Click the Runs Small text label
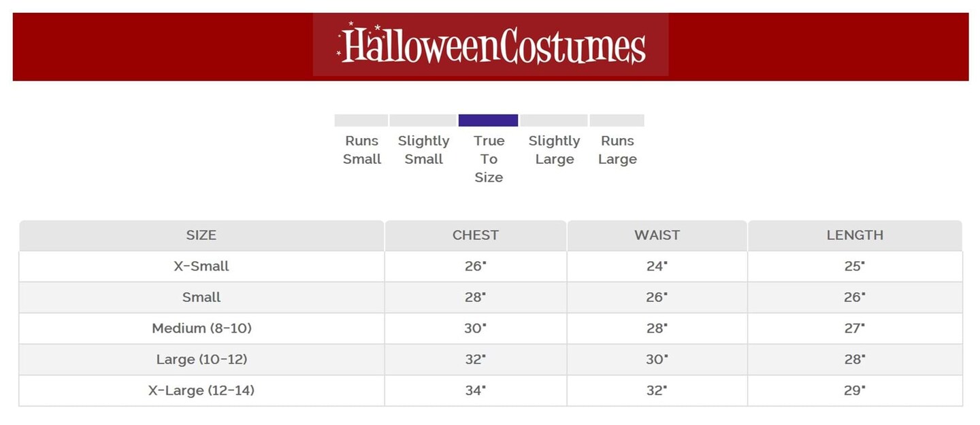The height and width of the screenshot is (425, 980). (x=361, y=150)
